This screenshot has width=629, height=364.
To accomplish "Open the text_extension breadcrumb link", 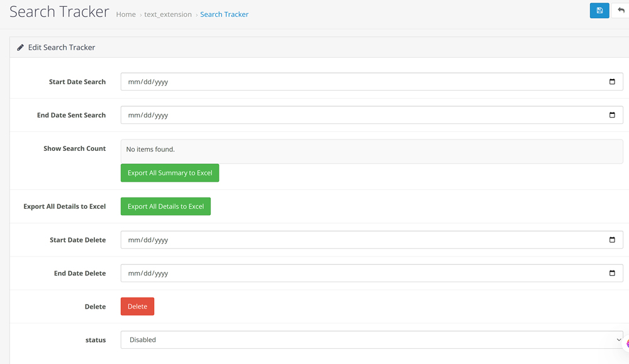I will (x=168, y=14).
